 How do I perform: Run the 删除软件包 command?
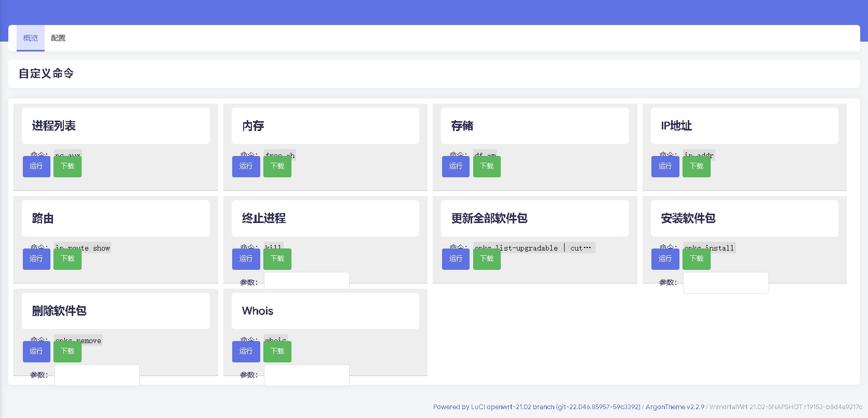tap(36, 351)
